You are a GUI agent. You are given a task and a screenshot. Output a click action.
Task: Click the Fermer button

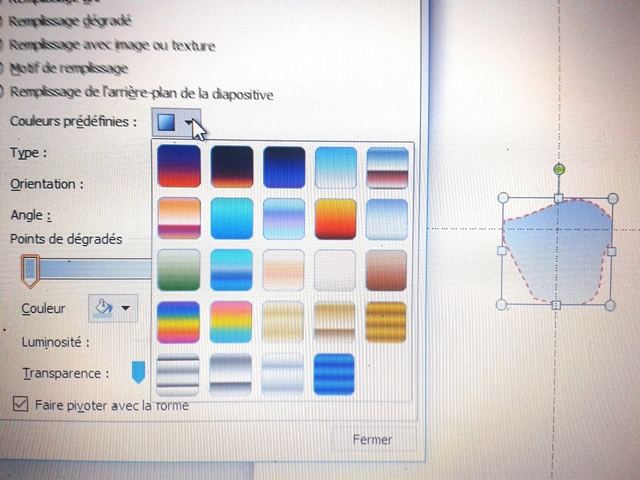click(372, 439)
